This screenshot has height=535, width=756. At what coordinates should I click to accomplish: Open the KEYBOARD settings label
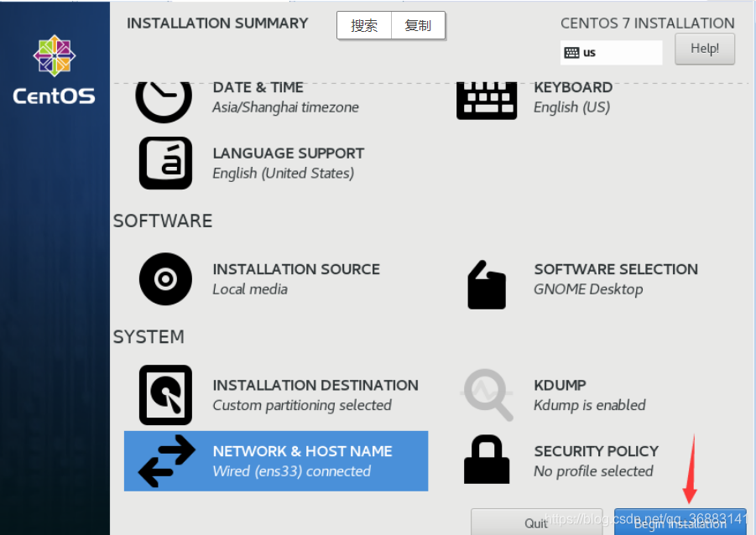point(573,87)
